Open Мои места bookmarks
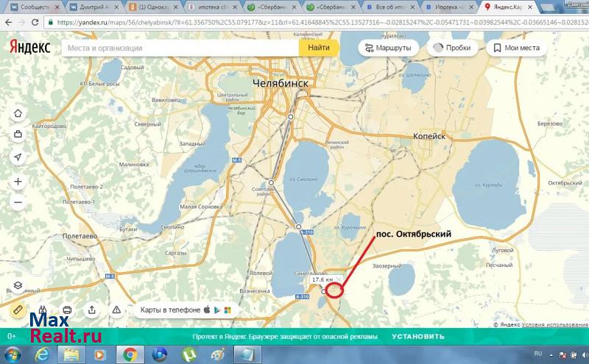The height and width of the screenshot is (364, 589). 515,48
